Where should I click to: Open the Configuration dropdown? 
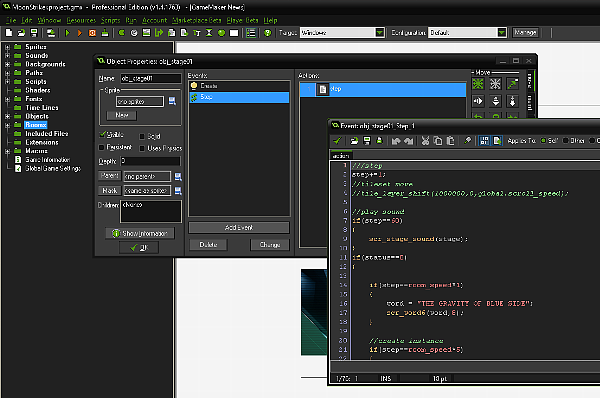502,33
